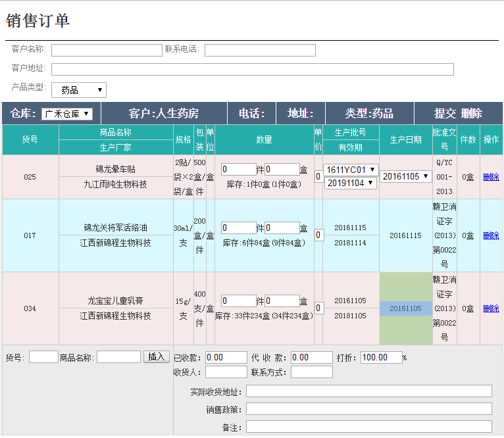Open the 20161105 production date dropdown
504x438 pixels.
[x=406, y=176]
